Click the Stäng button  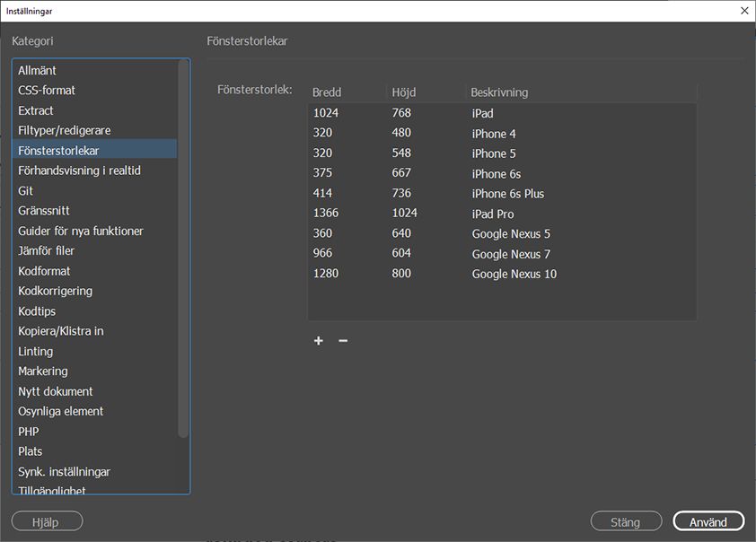click(x=626, y=521)
